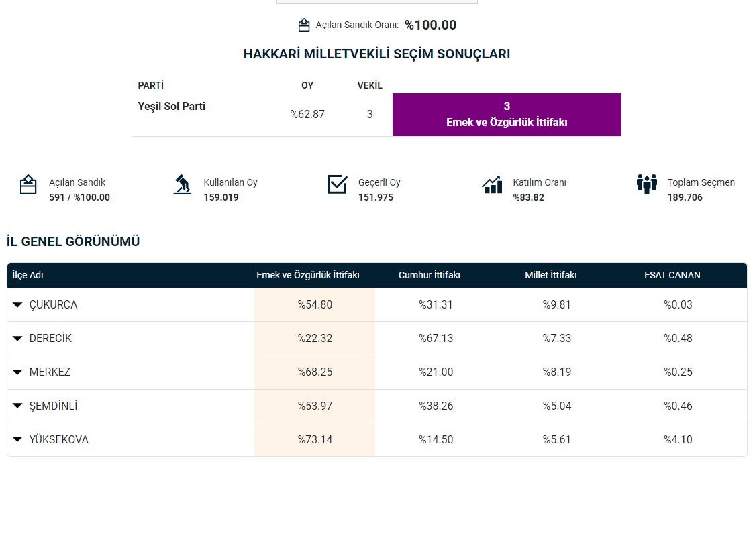
Task: Click the Yeşil Sol Parti party name
Action: click(x=172, y=106)
